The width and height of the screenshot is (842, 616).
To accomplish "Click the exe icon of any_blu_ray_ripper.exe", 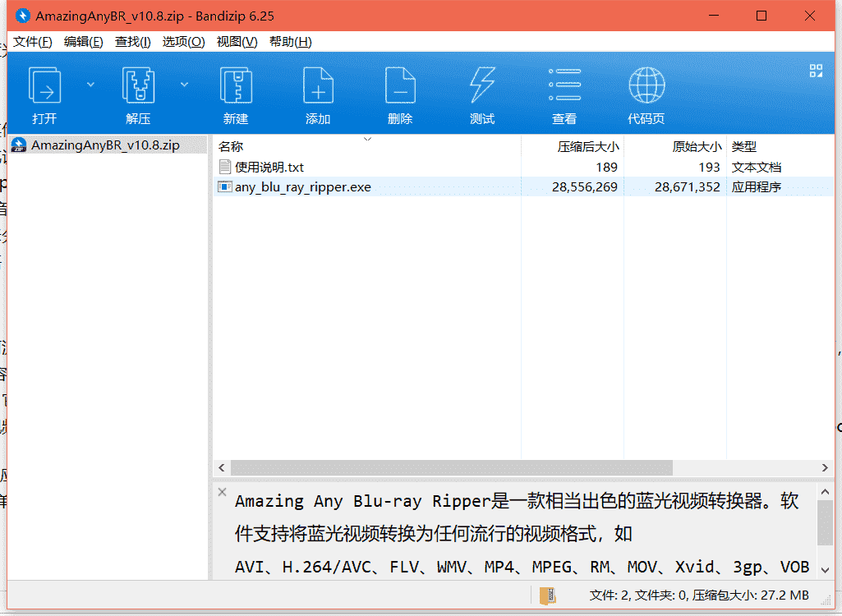I will 224,187.
